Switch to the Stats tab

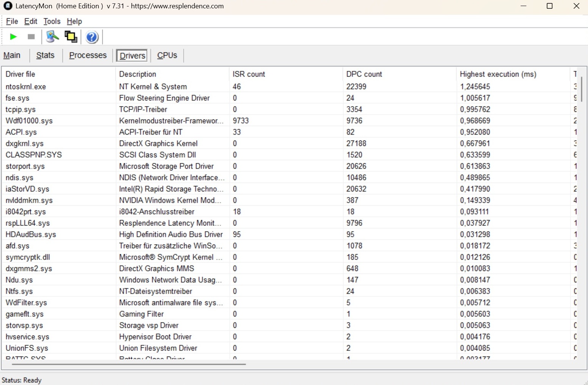(x=45, y=55)
